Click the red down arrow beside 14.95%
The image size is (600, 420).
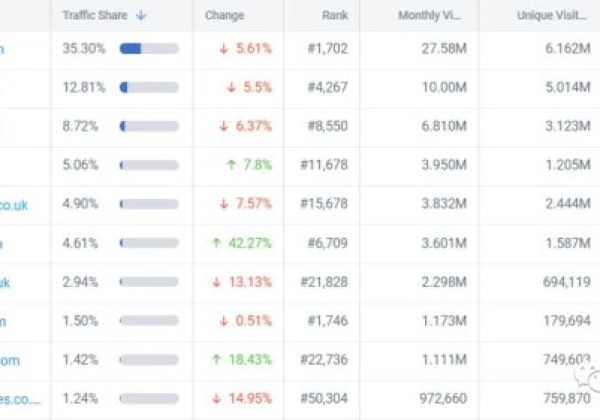point(217,399)
